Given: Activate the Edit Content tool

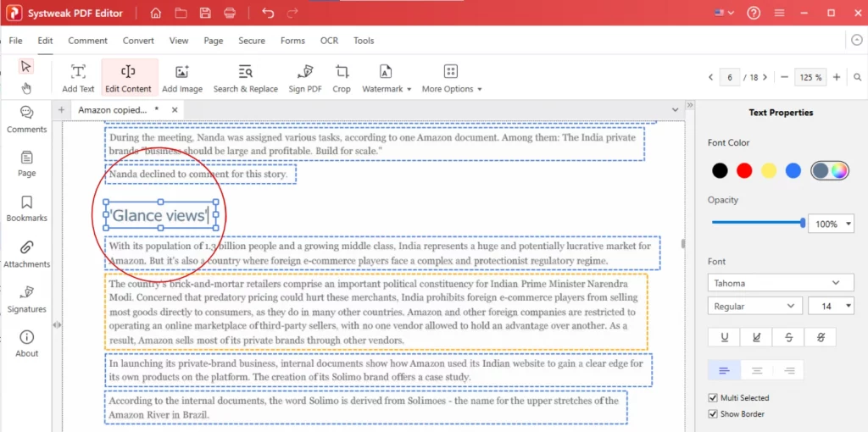Looking at the screenshot, I should pos(129,78).
